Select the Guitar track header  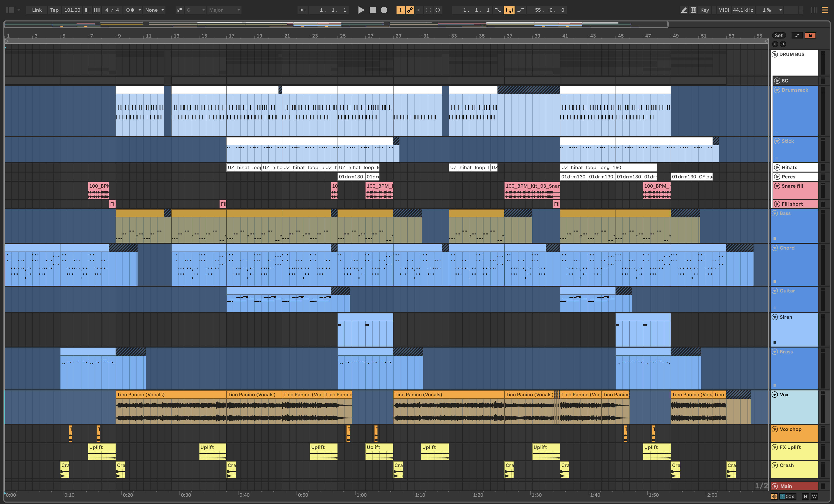[794, 299]
